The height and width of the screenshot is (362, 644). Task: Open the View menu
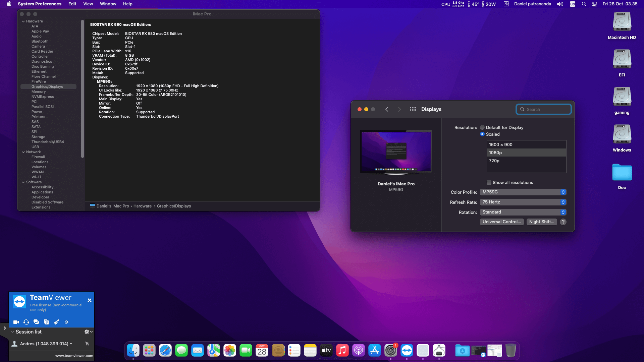click(88, 4)
